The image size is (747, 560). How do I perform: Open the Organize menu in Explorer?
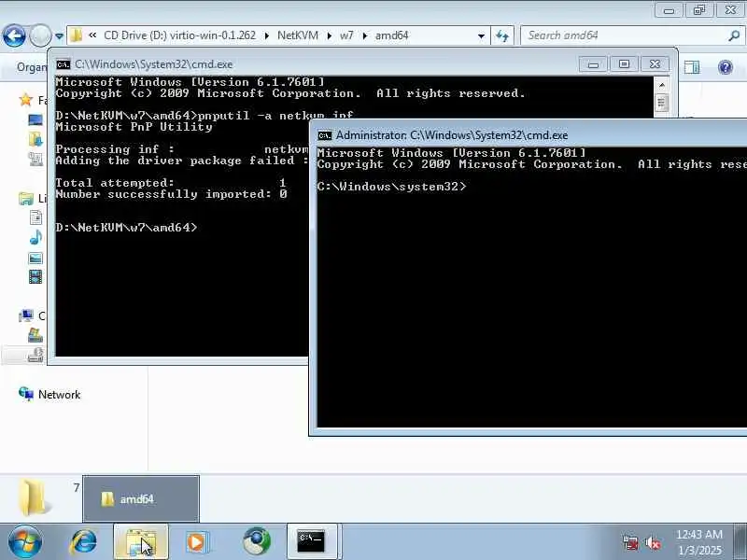[x=32, y=67]
